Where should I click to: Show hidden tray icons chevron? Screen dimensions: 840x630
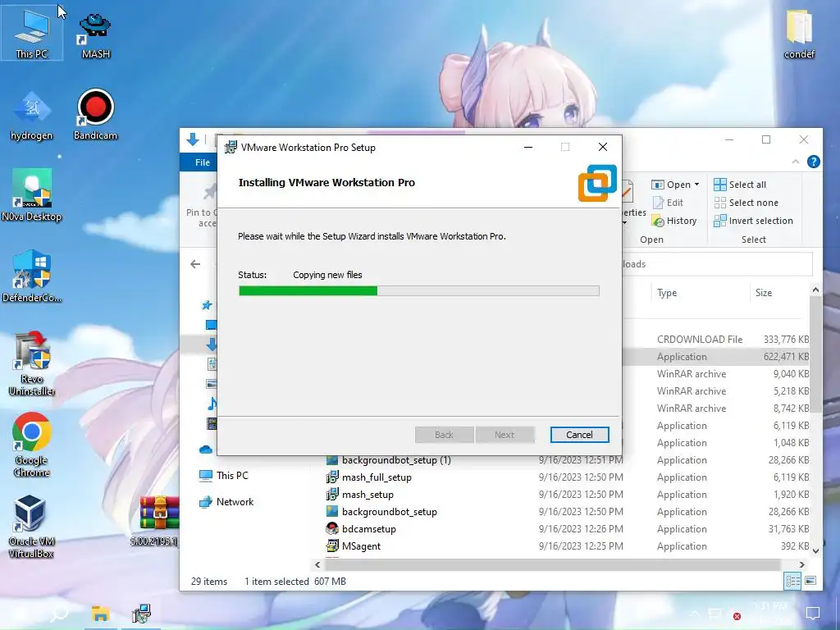click(x=696, y=614)
